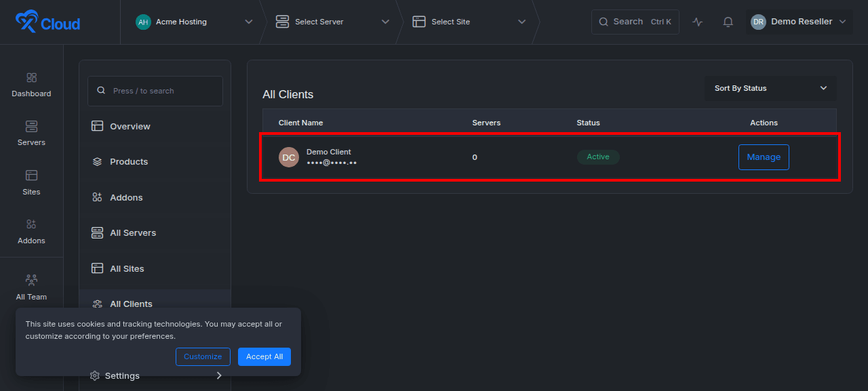Click the xCloud logo

click(47, 22)
